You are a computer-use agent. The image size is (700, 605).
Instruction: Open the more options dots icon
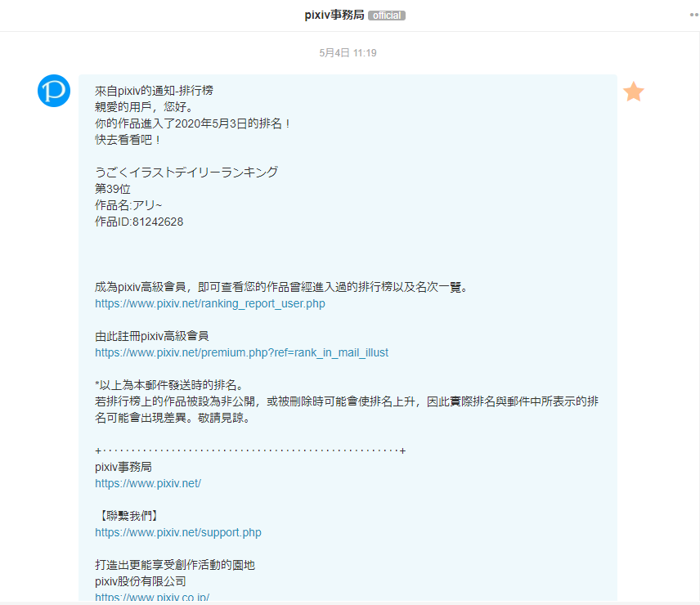(x=694, y=15)
